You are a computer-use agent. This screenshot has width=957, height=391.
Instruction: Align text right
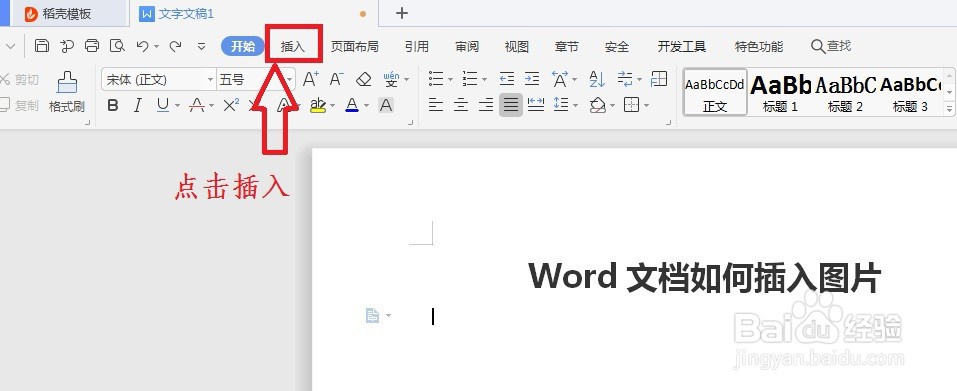[486, 106]
